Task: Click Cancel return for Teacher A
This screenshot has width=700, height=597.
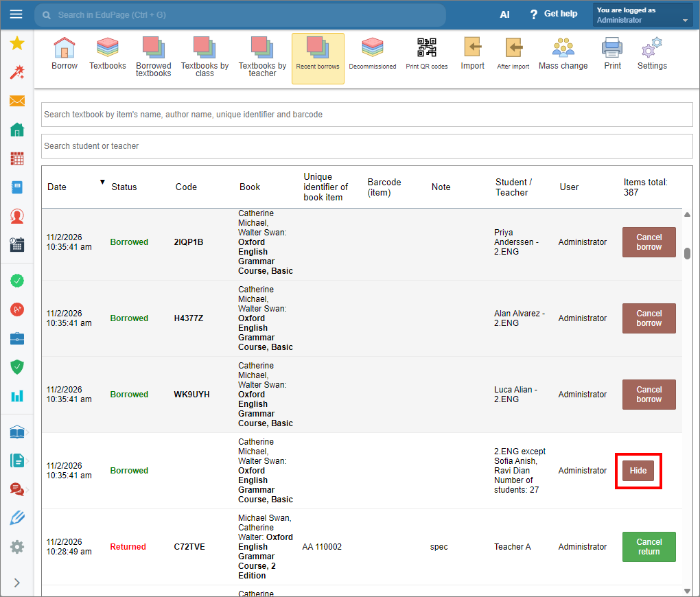Action: (x=649, y=546)
